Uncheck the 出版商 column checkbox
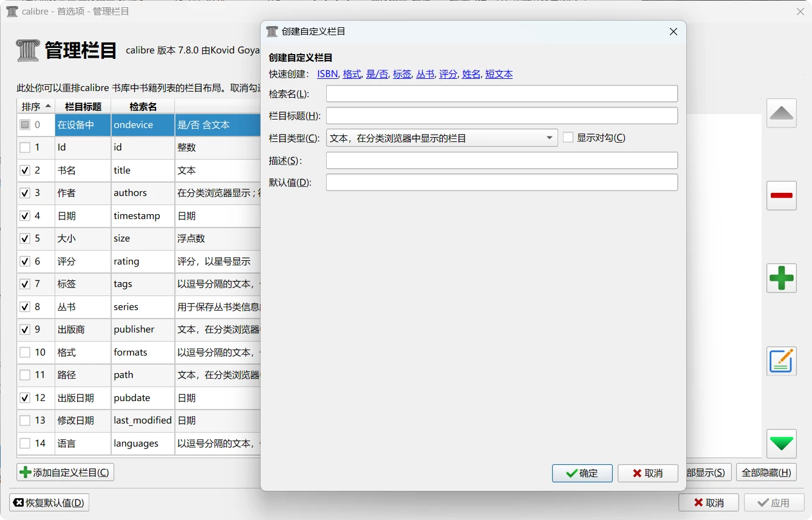The width and height of the screenshot is (812, 520). click(25, 329)
